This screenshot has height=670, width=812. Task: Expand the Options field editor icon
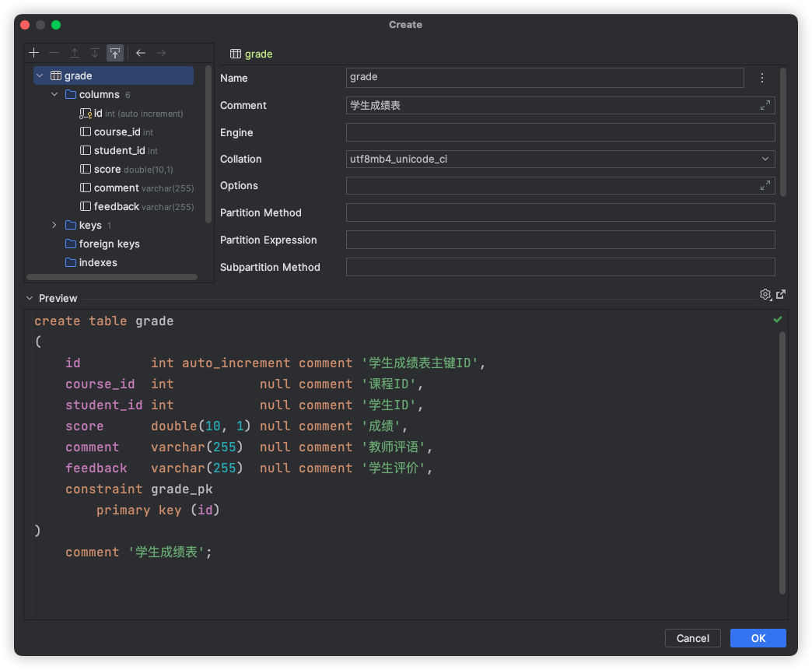tap(765, 185)
